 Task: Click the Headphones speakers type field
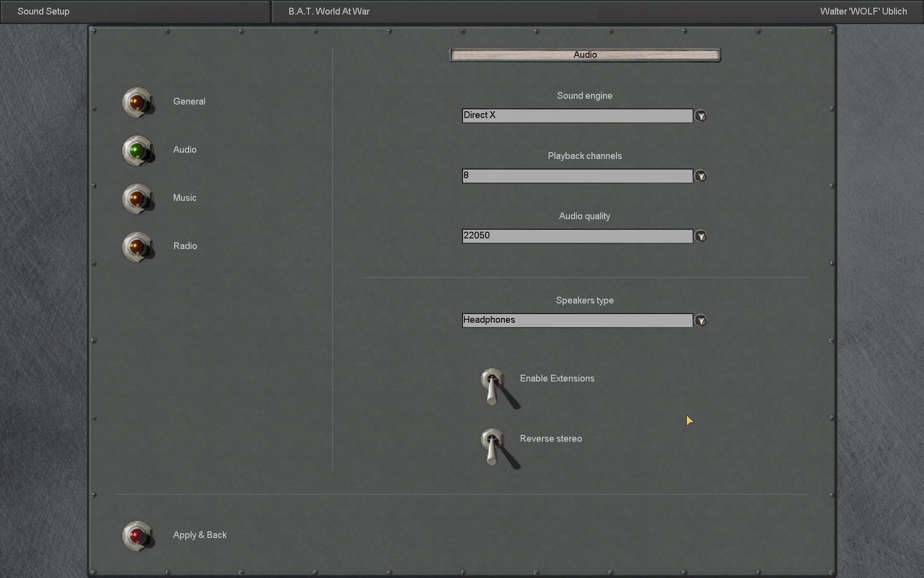tap(577, 320)
